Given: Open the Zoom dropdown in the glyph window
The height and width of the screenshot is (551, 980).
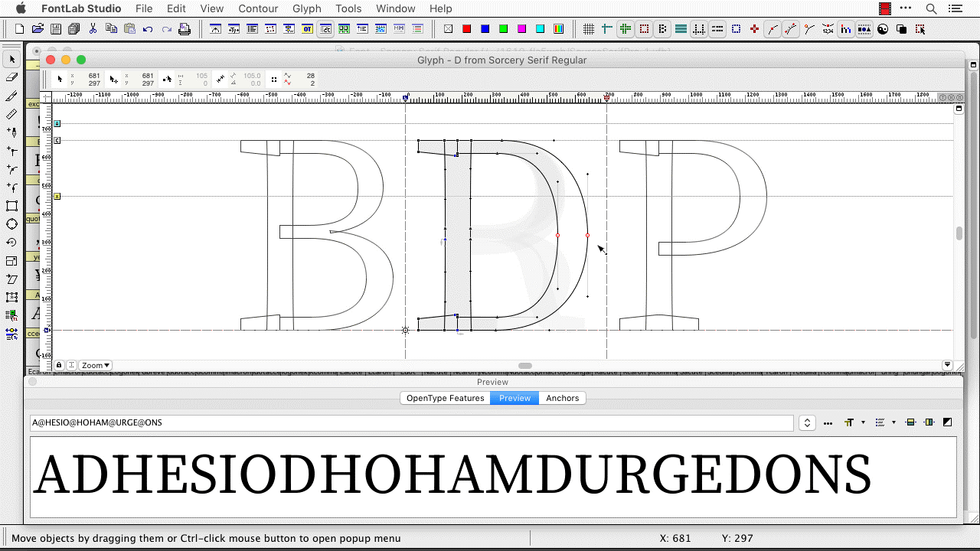Looking at the screenshot, I should (95, 365).
